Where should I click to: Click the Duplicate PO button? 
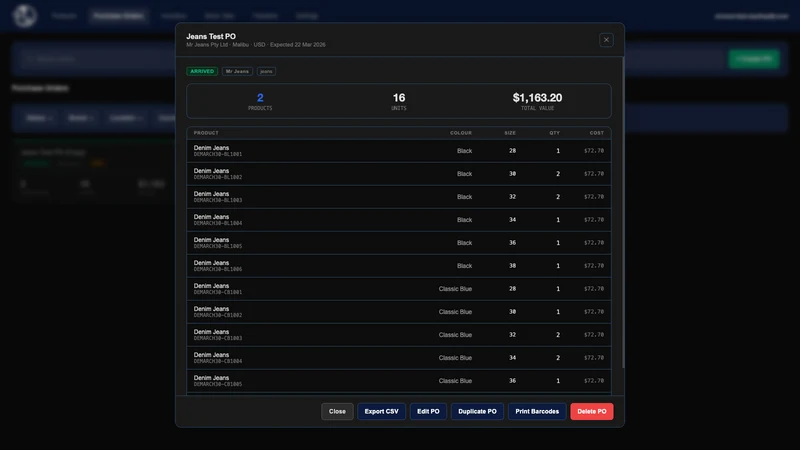click(x=477, y=411)
